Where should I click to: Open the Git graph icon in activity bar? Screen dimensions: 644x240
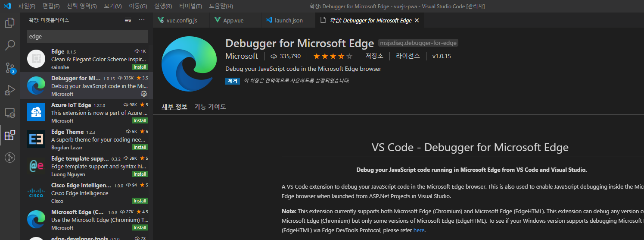[x=9, y=158]
